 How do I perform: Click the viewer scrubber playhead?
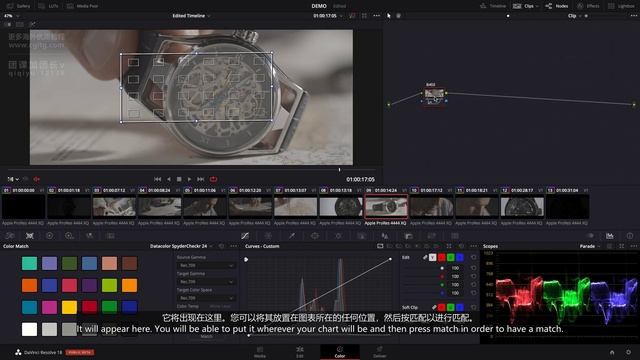(x=339, y=170)
